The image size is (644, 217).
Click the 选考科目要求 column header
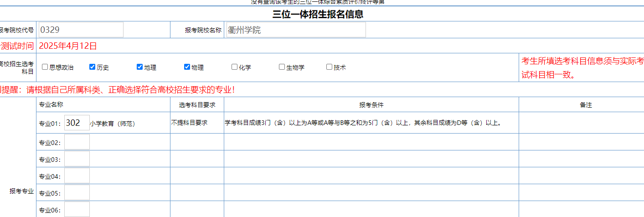[x=197, y=105]
